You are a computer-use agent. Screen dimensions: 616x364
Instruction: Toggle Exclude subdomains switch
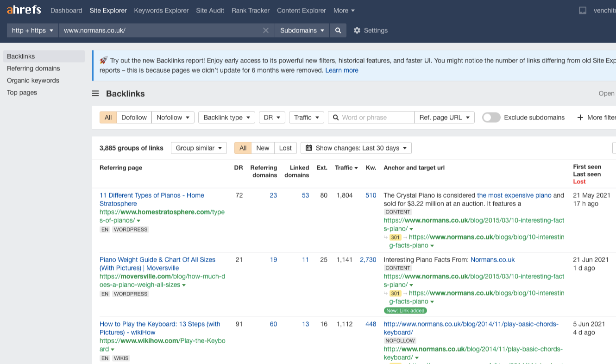pyautogui.click(x=491, y=118)
